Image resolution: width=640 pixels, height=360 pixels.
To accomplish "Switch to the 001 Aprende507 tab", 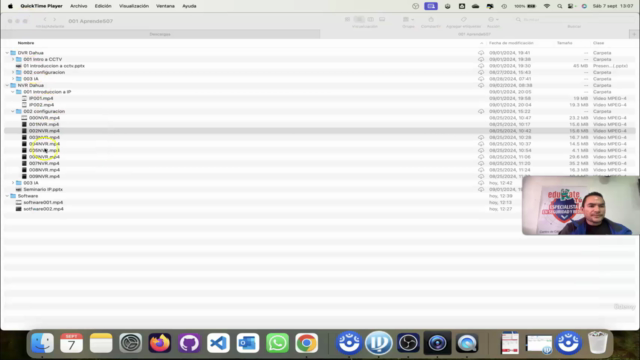I will click(x=474, y=34).
